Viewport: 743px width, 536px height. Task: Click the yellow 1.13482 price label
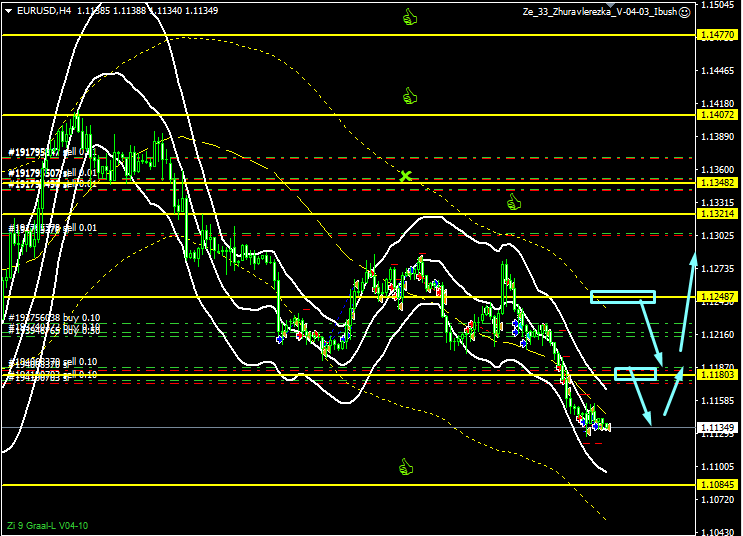pos(718,183)
